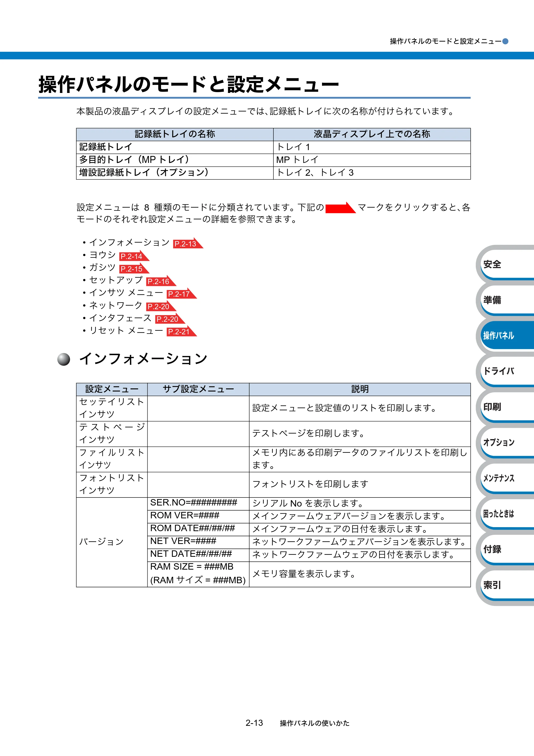Click the ROM DATE##/##/## cell
The width and height of the screenshot is (534, 756).
tap(198, 530)
